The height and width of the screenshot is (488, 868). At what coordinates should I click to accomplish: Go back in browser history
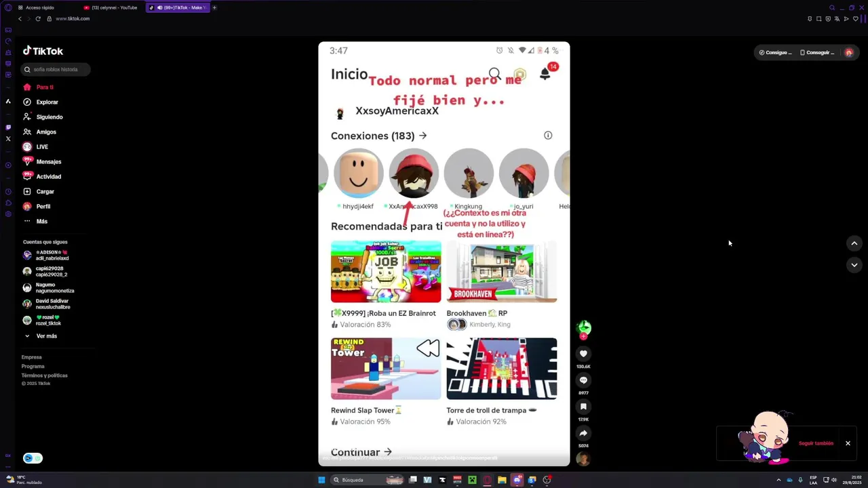pos(20,18)
